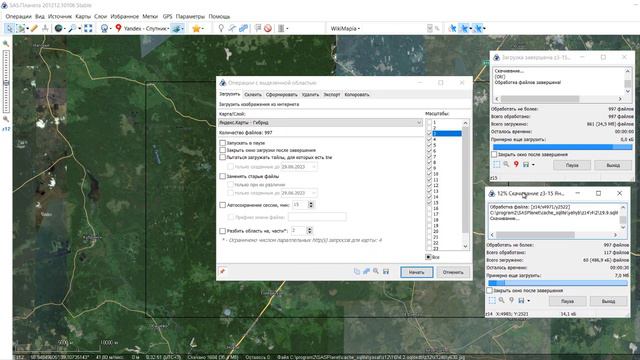Screen dimensions: 640x360
Task: Click Пауза in the completed download window
Action: pos(572,165)
